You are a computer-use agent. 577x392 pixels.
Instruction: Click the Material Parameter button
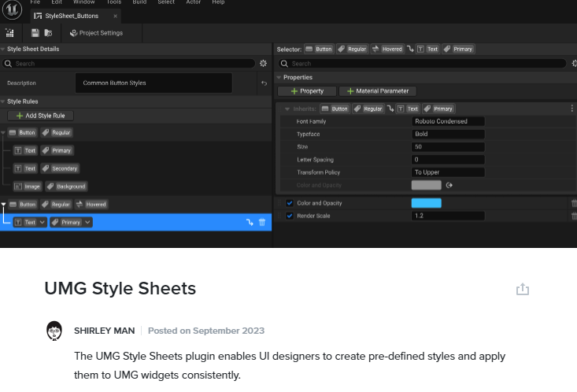(377, 91)
